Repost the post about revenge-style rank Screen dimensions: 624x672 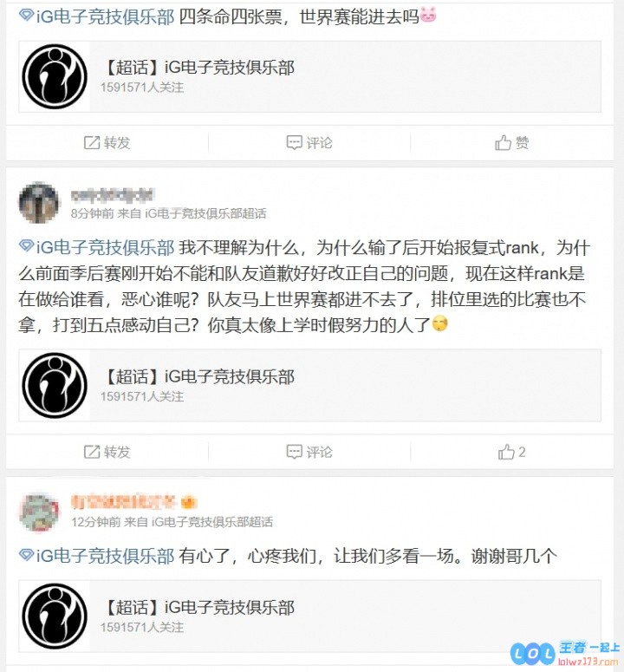coord(107,452)
